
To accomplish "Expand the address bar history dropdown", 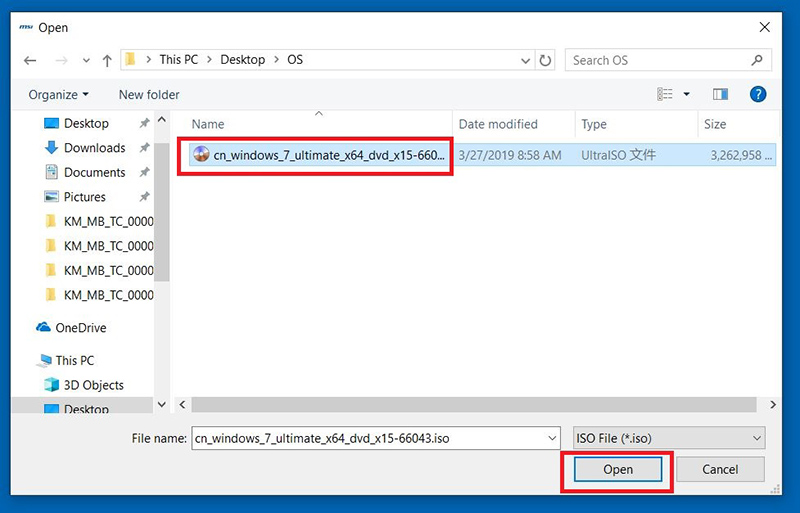I will 526,61.
